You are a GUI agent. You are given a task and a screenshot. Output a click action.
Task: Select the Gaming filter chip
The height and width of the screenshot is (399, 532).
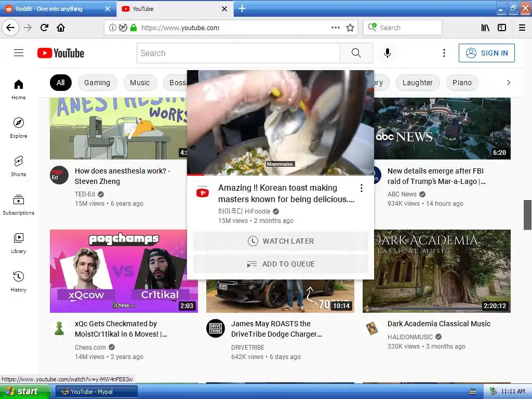[x=97, y=83]
